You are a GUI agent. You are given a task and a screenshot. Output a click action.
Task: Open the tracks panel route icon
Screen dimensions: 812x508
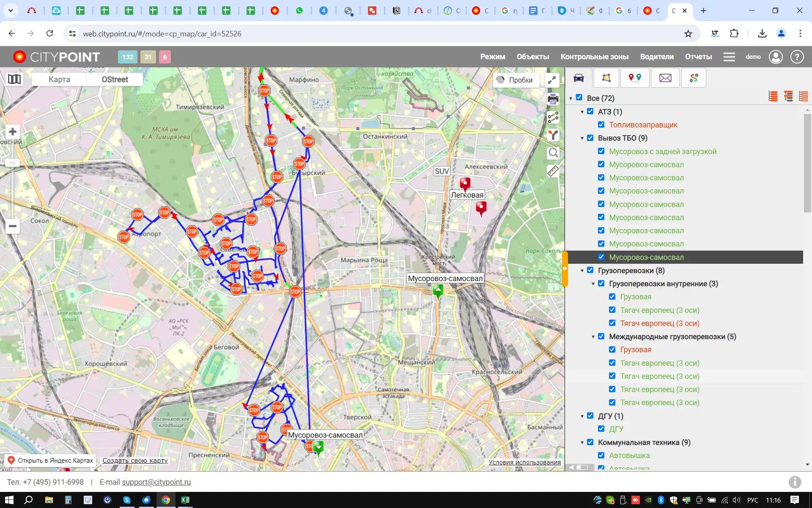pos(694,78)
